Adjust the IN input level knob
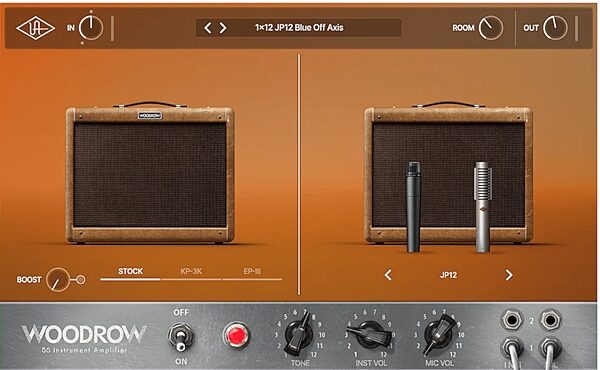 [91, 28]
